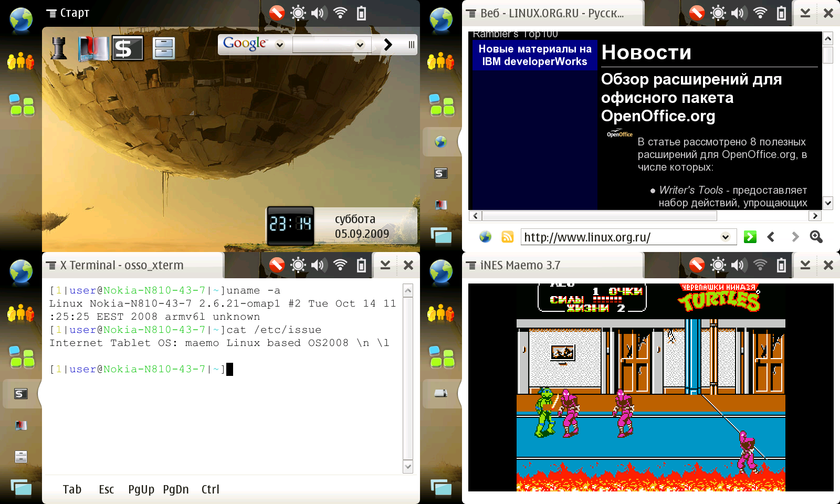Open contacts people icon in home screen sidebar

(21, 61)
